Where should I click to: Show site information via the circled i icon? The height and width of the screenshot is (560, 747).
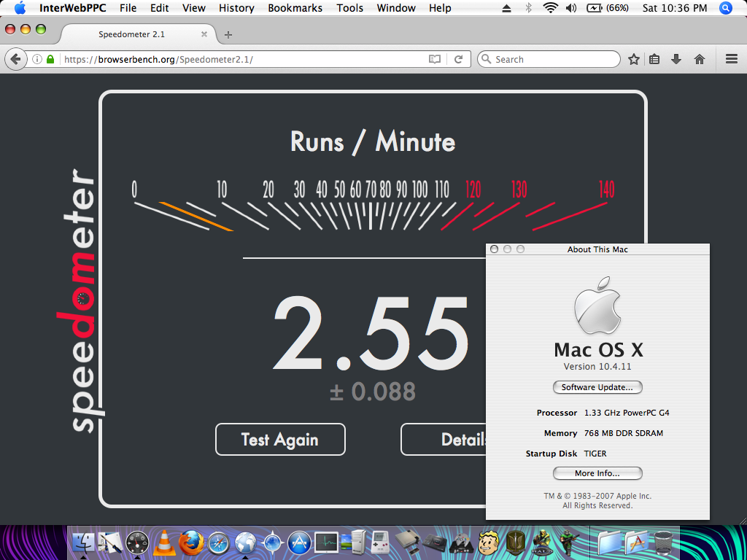click(x=37, y=60)
